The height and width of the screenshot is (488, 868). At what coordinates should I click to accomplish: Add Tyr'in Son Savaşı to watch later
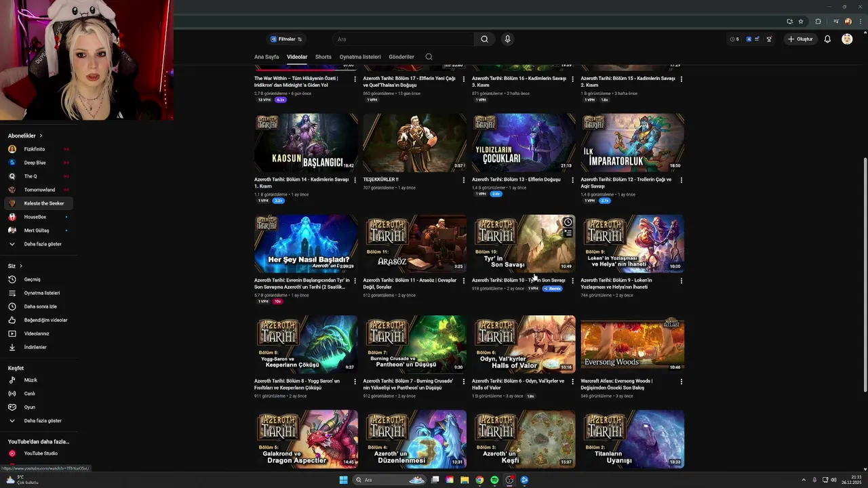(x=568, y=222)
